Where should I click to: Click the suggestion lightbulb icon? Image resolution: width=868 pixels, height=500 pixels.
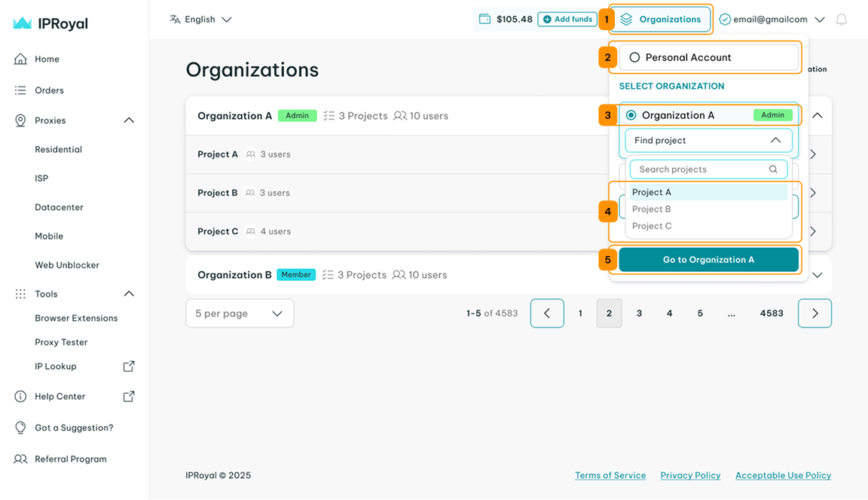point(20,428)
